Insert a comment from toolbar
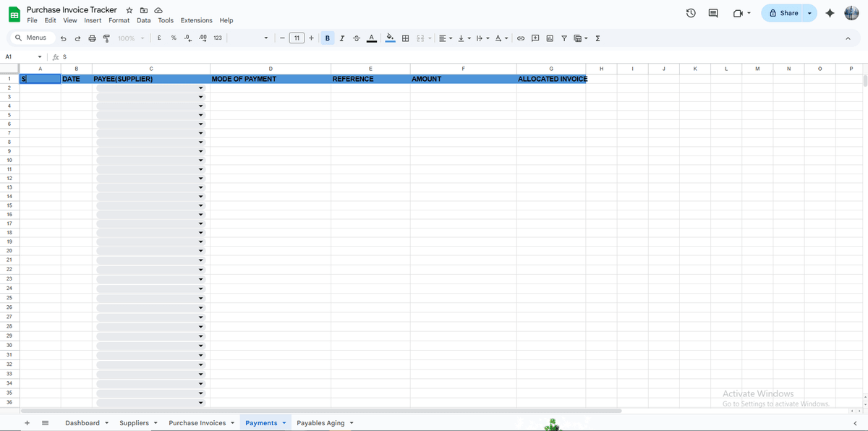This screenshot has height=431, width=868. [x=535, y=38]
